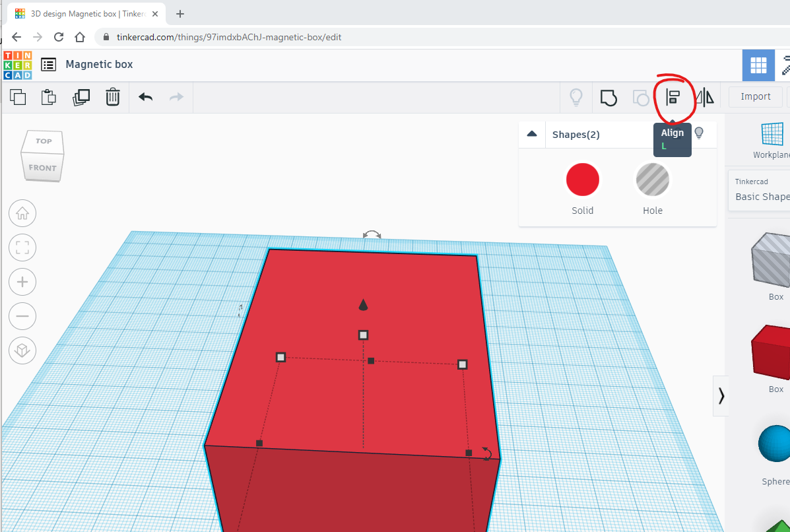Toggle the Show All lightbulb icon
The image size is (790, 532).
point(576,97)
